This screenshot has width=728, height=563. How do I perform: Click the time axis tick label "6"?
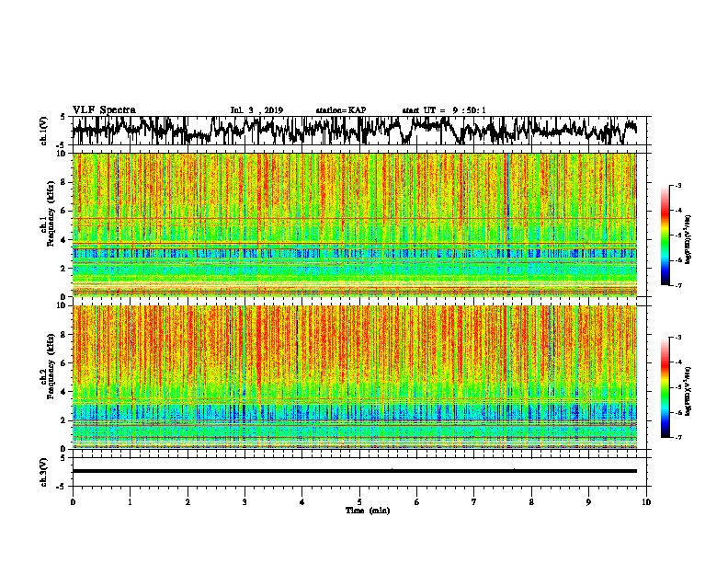(417, 502)
